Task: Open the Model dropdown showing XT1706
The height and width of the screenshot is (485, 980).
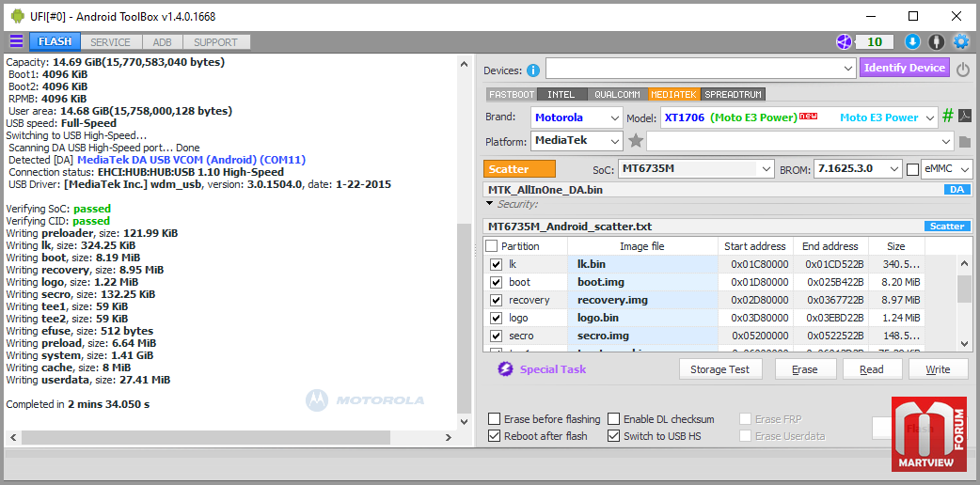Action: point(799,117)
